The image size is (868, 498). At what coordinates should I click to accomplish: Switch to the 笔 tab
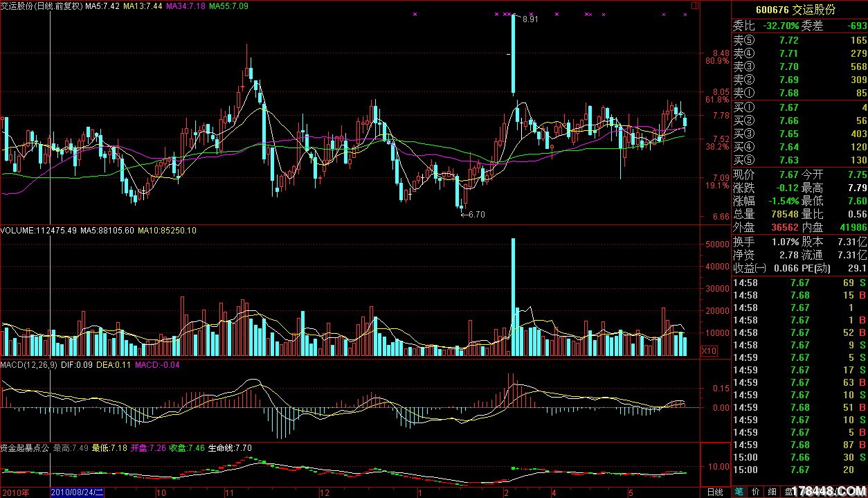pyautogui.click(x=739, y=492)
